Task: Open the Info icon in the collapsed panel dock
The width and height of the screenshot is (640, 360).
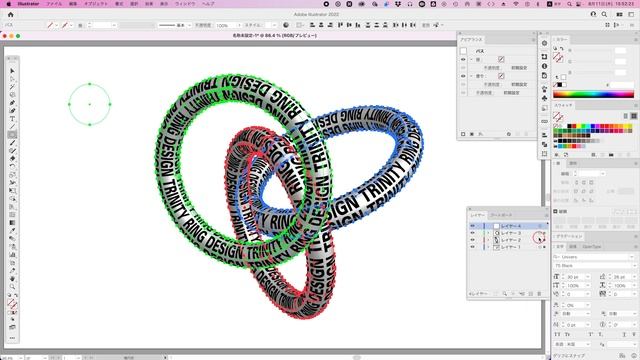Action: click(x=544, y=66)
